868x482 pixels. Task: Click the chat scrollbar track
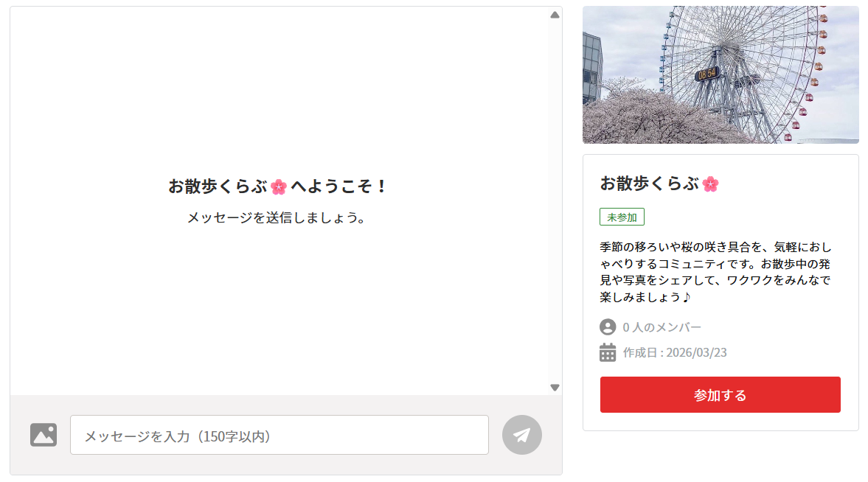[x=555, y=200]
